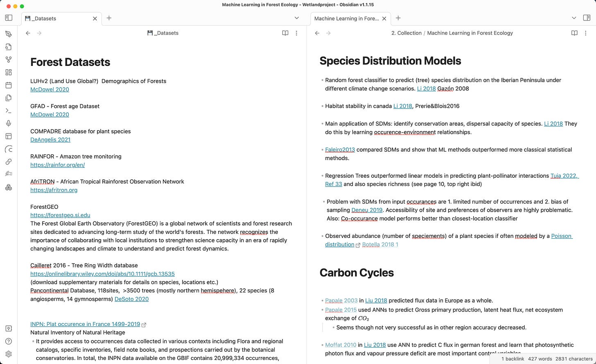Open https://rainfor.org/en/ link
This screenshot has width=596, height=364.
pyautogui.click(x=57, y=165)
